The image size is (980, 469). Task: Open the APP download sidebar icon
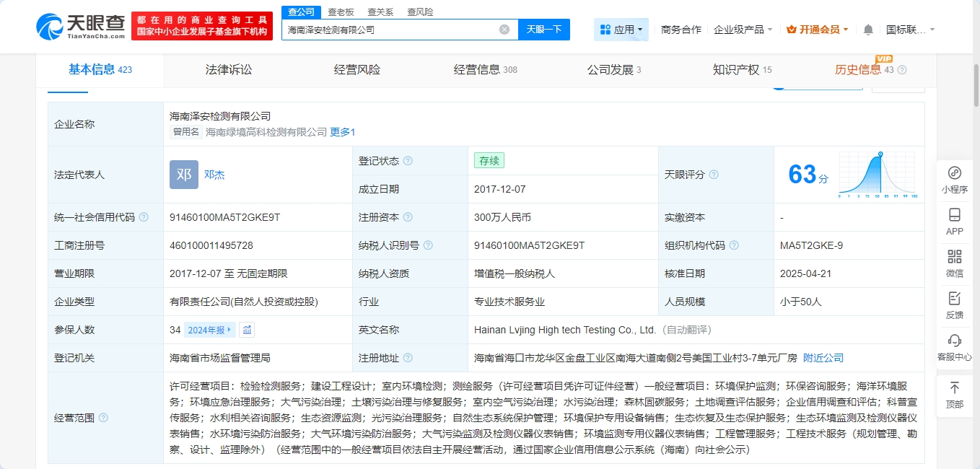[954, 222]
